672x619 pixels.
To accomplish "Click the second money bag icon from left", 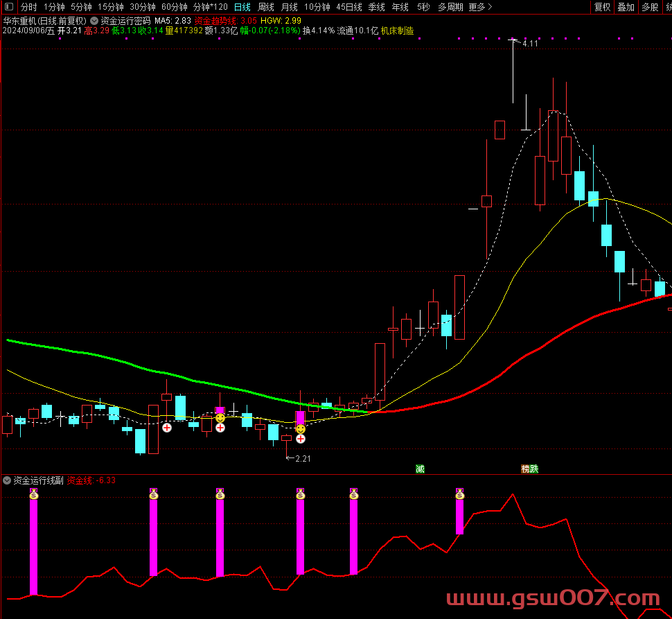I will coord(154,494).
